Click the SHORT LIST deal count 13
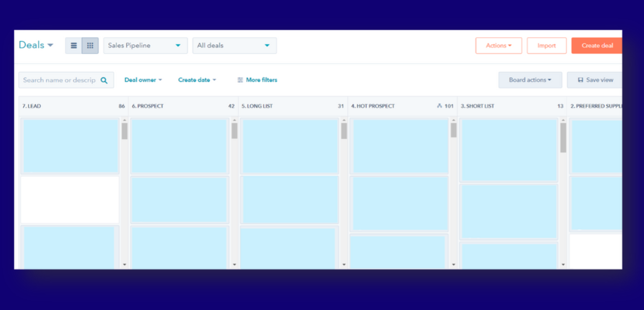This screenshot has width=644, height=310. click(x=560, y=106)
